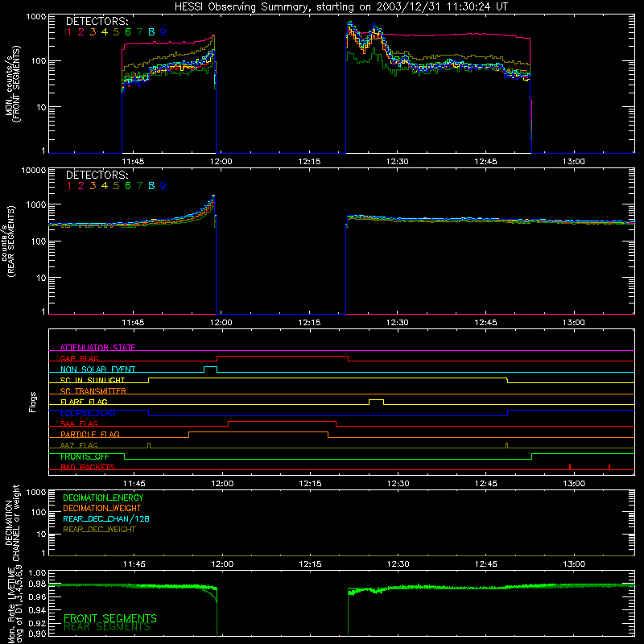The image size is (644, 644).
Task: Click the GAP_FLAG label
Action: [79, 358]
